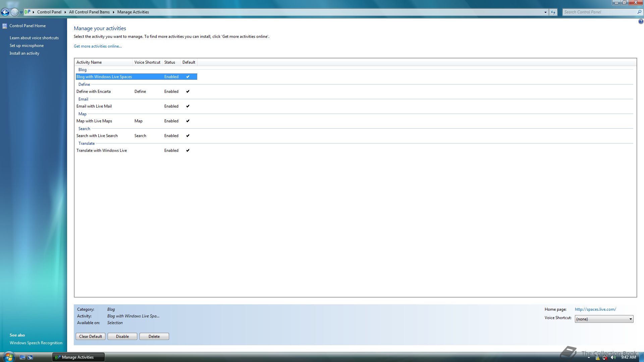The image size is (644, 362).
Task: Click 'Search' voice shortcut cell in Live Search row
Action: 140,136
